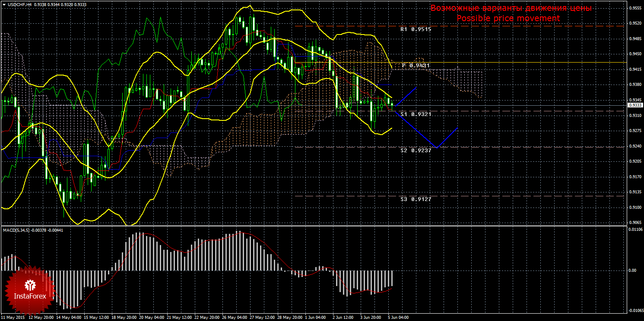Click the 0.9170 price scale value
644x321 pixels.
tap(634, 176)
